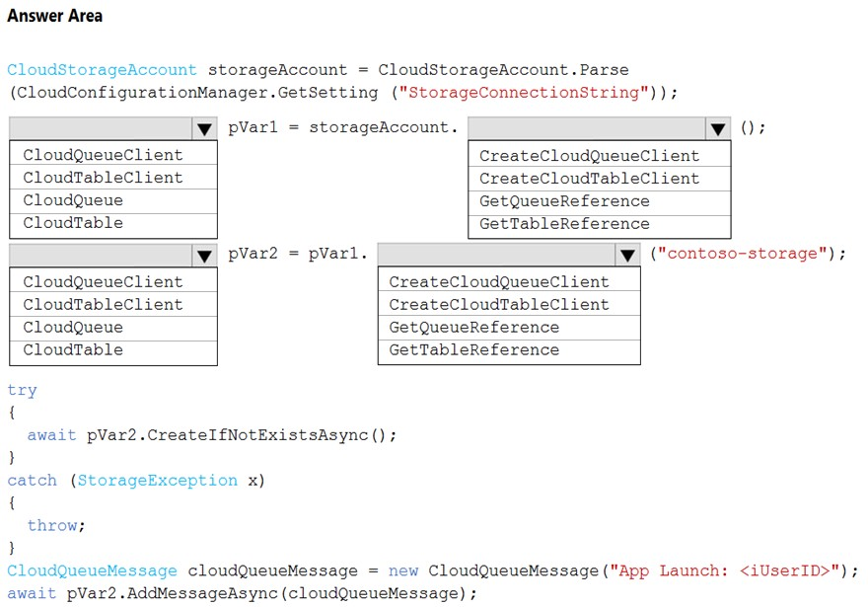The width and height of the screenshot is (868, 607).
Task: Choose CreateCloudTableClient in pVar1 method list
Action: [x=509, y=305]
